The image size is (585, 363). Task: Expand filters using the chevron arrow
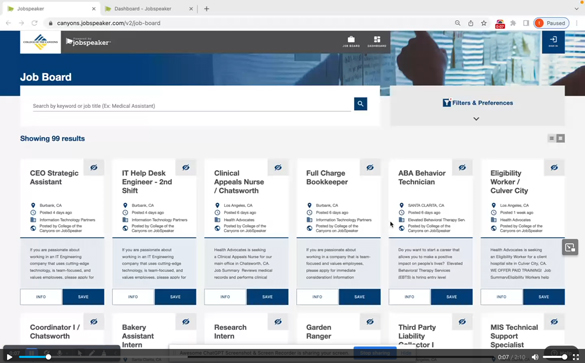(x=476, y=119)
